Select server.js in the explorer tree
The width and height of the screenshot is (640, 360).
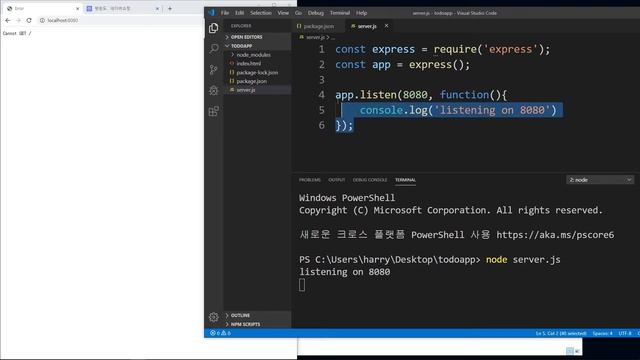246,90
